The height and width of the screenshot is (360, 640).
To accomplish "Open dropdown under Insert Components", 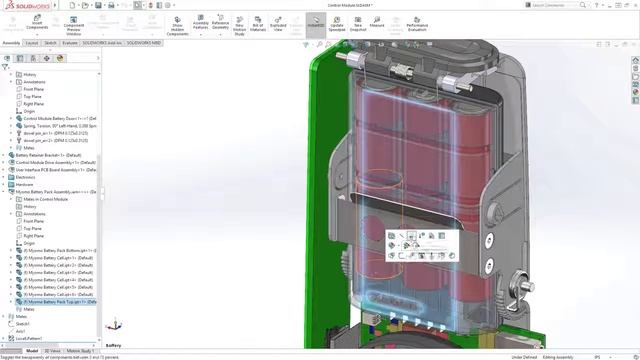I will (x=37, y=34).
